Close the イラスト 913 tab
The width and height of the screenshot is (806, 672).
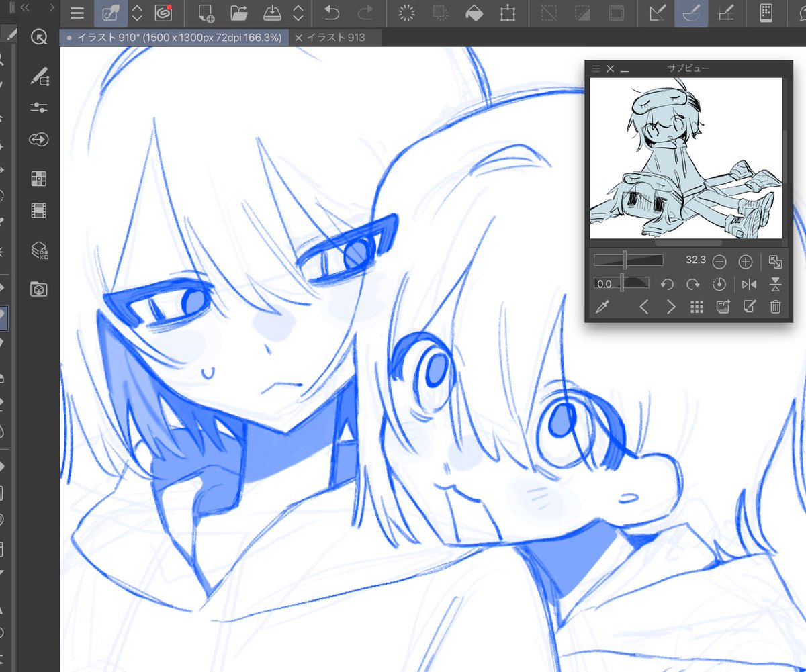point(298,38)
